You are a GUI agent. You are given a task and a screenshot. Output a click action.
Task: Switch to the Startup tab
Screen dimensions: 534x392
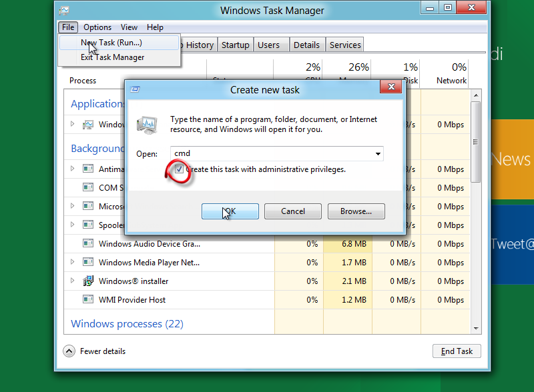[236, 45]
